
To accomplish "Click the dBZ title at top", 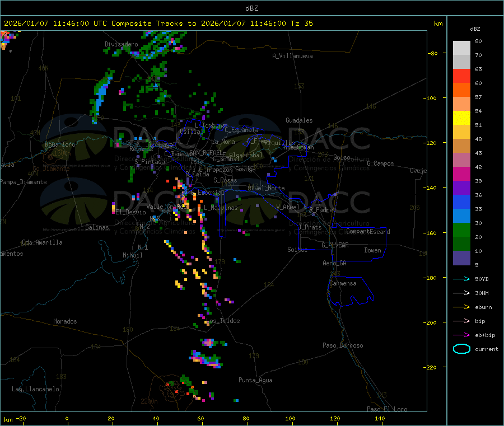I will pyautogui.click(x=251, y=8).
